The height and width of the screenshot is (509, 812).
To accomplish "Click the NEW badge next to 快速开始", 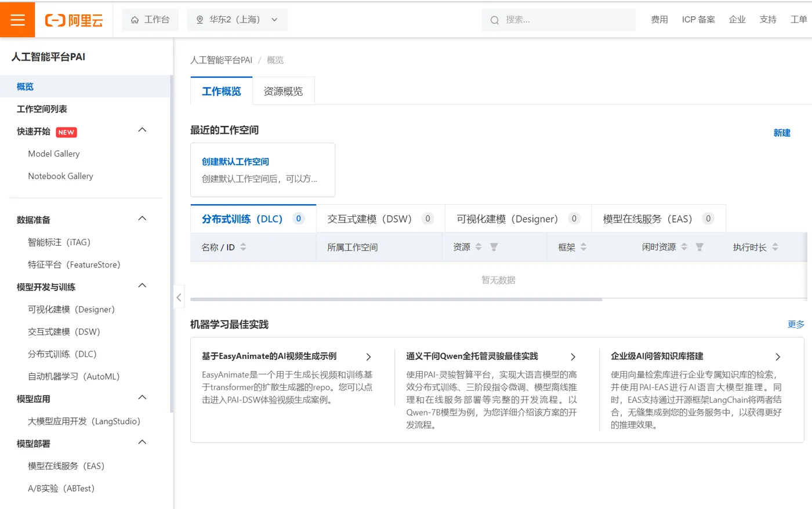I will pos(66,132).
